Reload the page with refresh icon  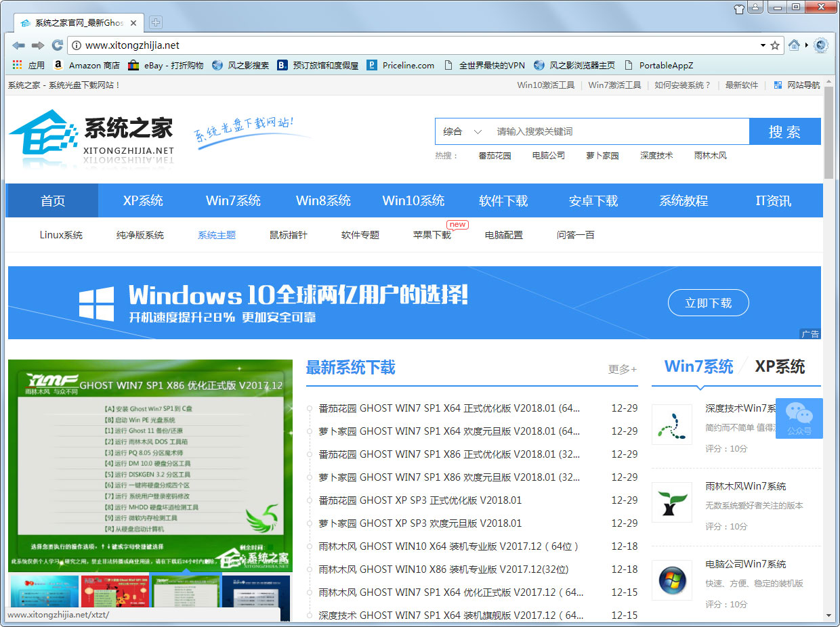[x=58, y=45]
